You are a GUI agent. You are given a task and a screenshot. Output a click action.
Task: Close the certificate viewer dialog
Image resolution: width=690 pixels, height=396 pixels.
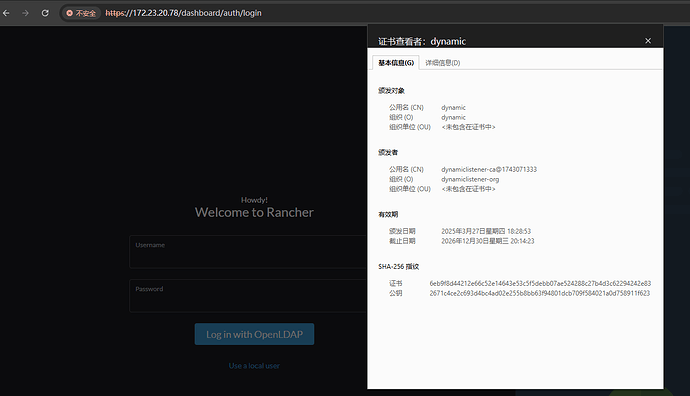tap(648, 41)
